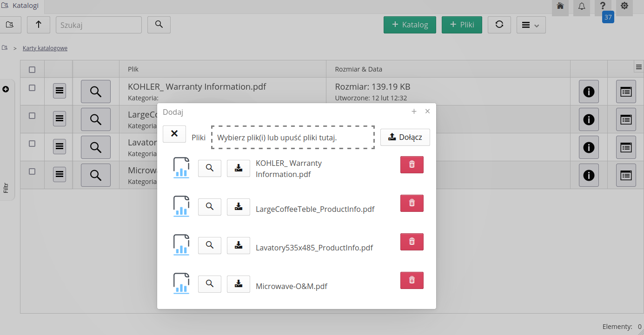Select the checkbox for the Microwave row
Viewport: 644px width, 335px height.
coord(32,171)
